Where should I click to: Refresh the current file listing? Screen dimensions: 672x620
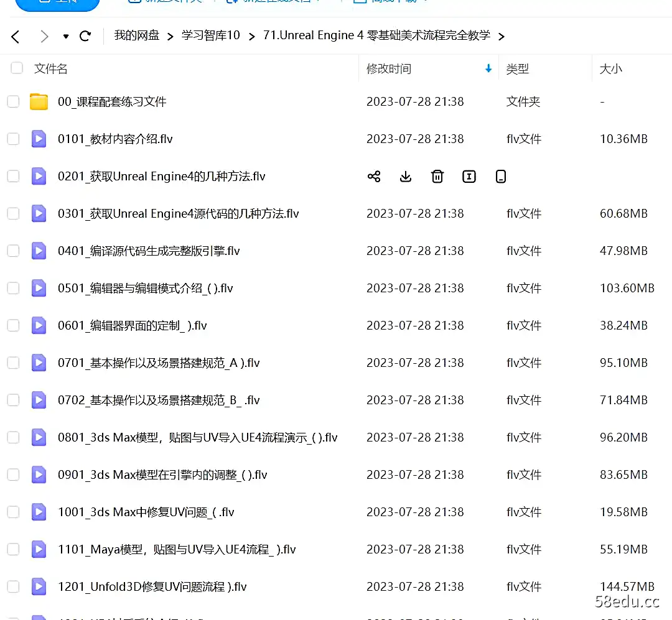pos(85,35)
